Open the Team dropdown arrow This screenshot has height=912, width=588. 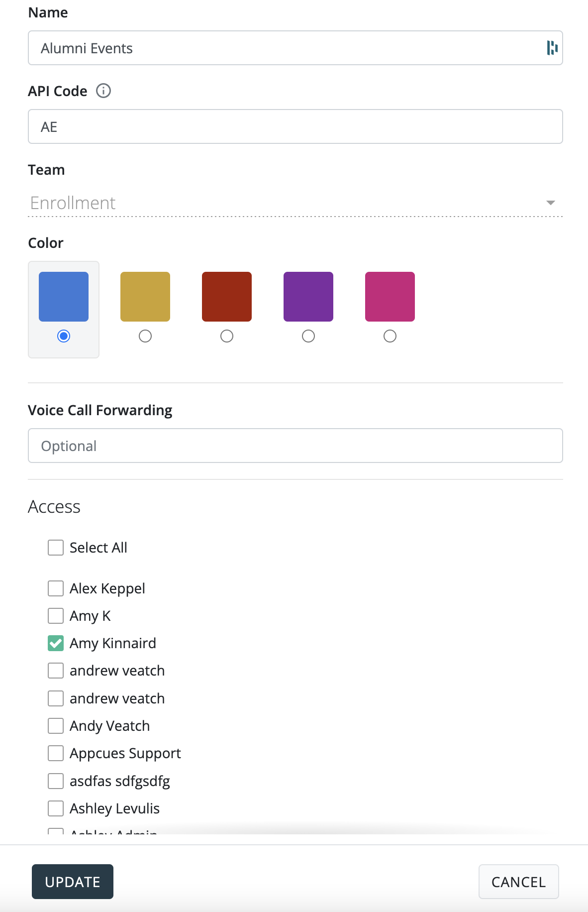pos(550,203)
